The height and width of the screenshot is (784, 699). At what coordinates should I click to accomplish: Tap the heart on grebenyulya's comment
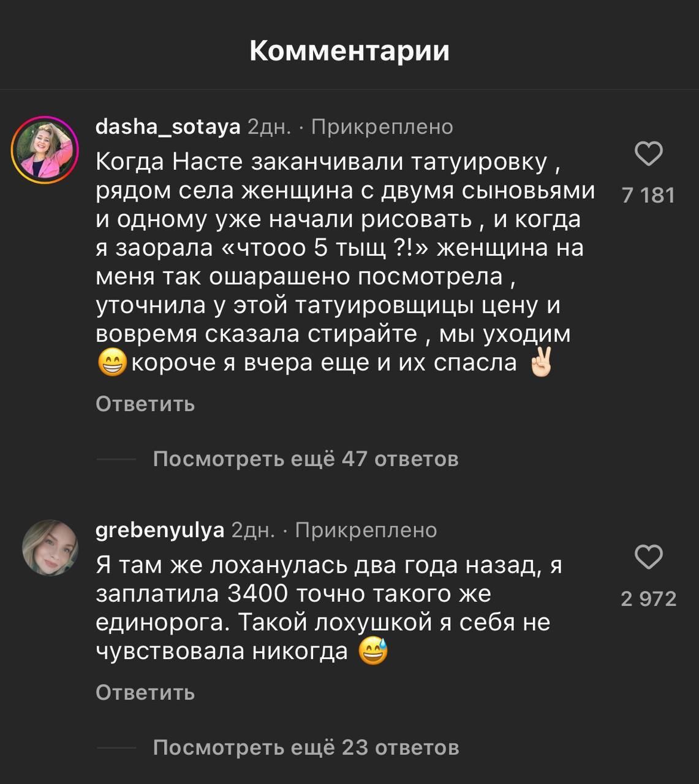pos(648,557)
